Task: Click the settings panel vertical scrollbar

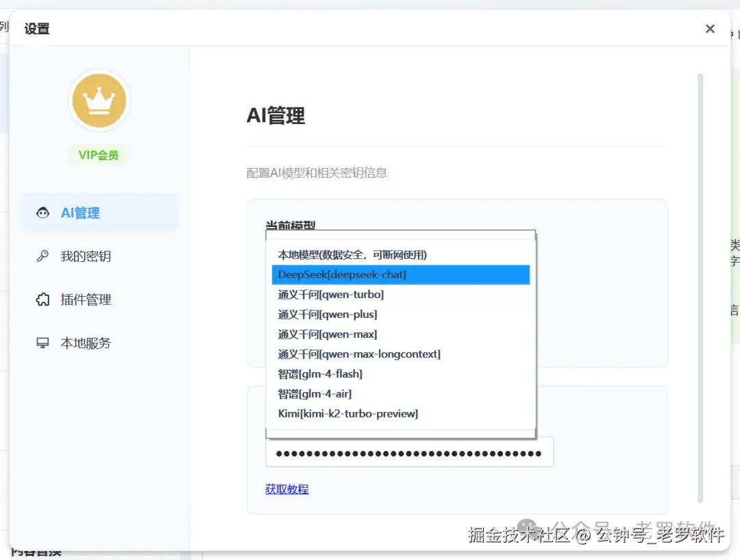Action: tap(700, 288)
